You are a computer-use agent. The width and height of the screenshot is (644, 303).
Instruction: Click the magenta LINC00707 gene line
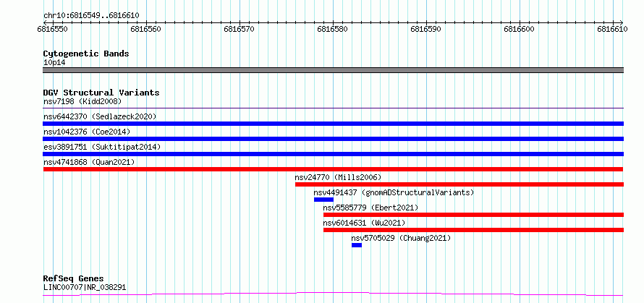[333, 294]
